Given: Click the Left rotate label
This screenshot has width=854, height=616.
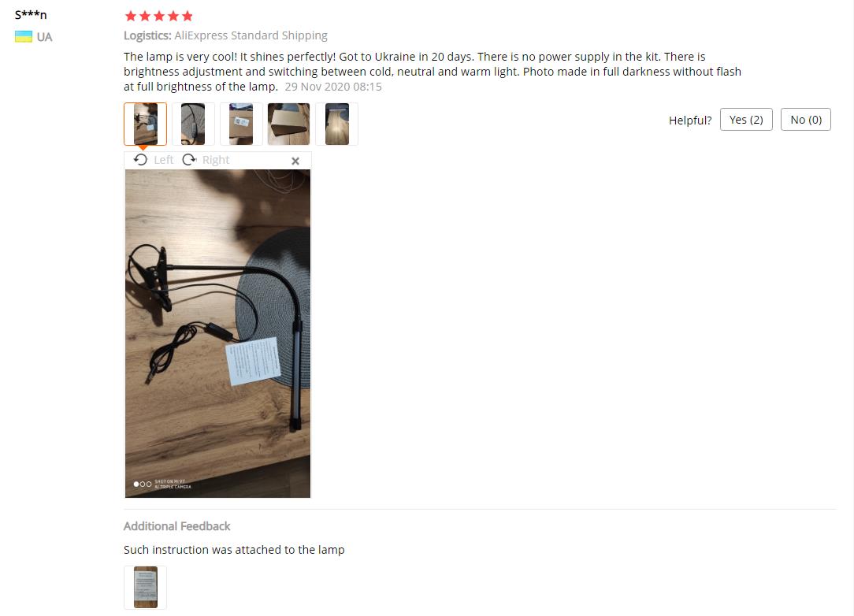Looking at the screenshot, I should 163,160.
